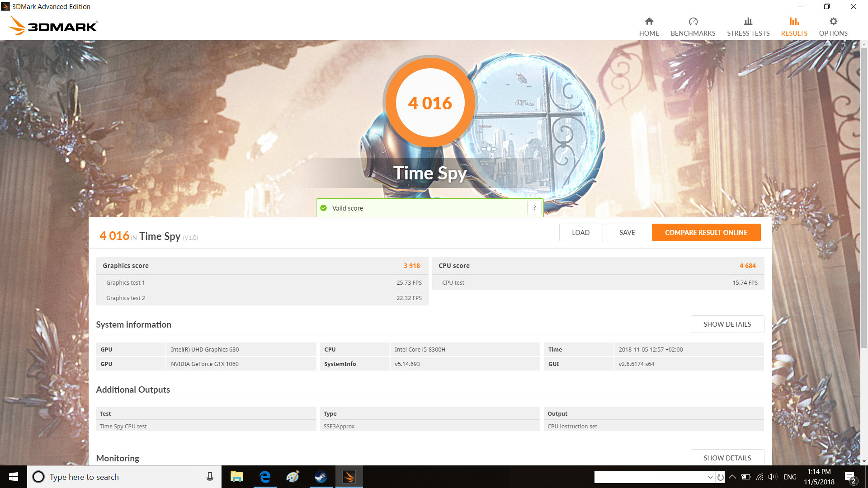868x488 pixels.
Task: Go to the Home section
Action: click(649, 27)
